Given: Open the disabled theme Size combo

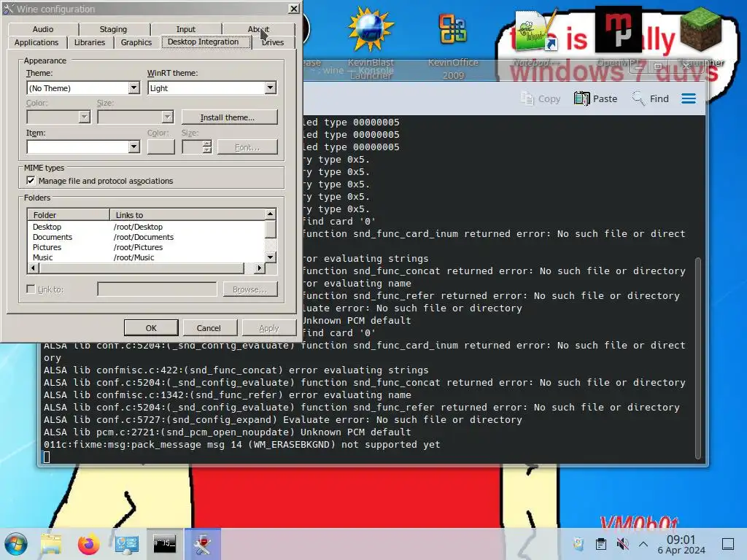Looking at the screenshot, I should click(135, 117).
